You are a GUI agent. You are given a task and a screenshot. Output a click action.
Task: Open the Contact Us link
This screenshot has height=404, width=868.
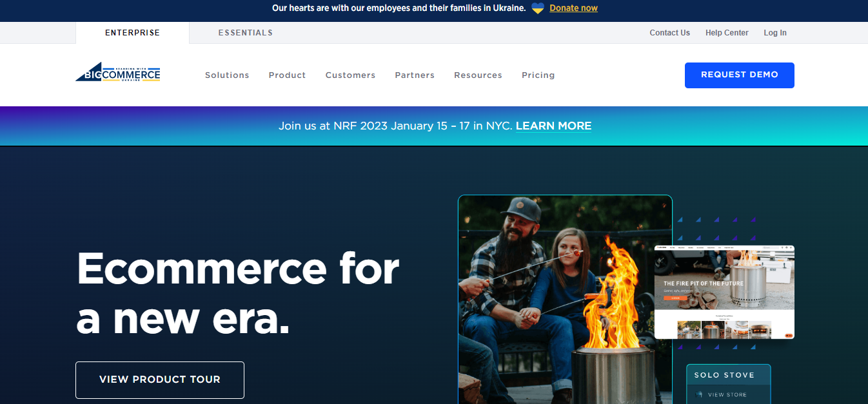[669, 33]
